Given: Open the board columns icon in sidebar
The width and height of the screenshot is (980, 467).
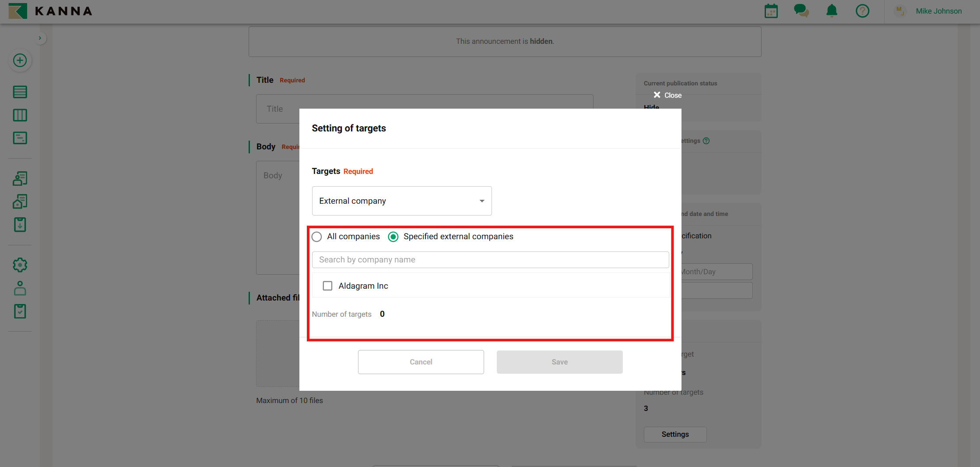Looking at the screenshot, I should tap(20, 115).
